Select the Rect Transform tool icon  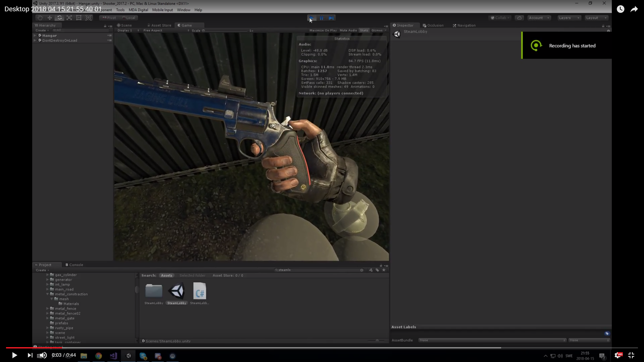click(79, 18)
